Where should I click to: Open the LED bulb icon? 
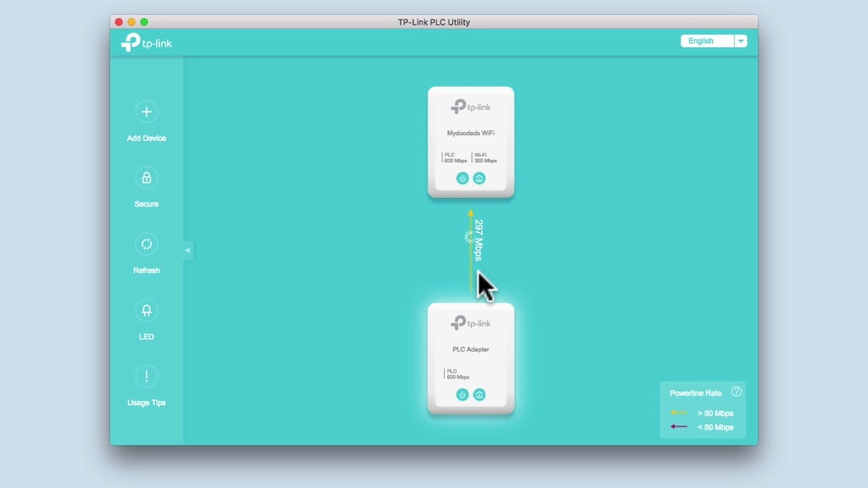point(146,310)
